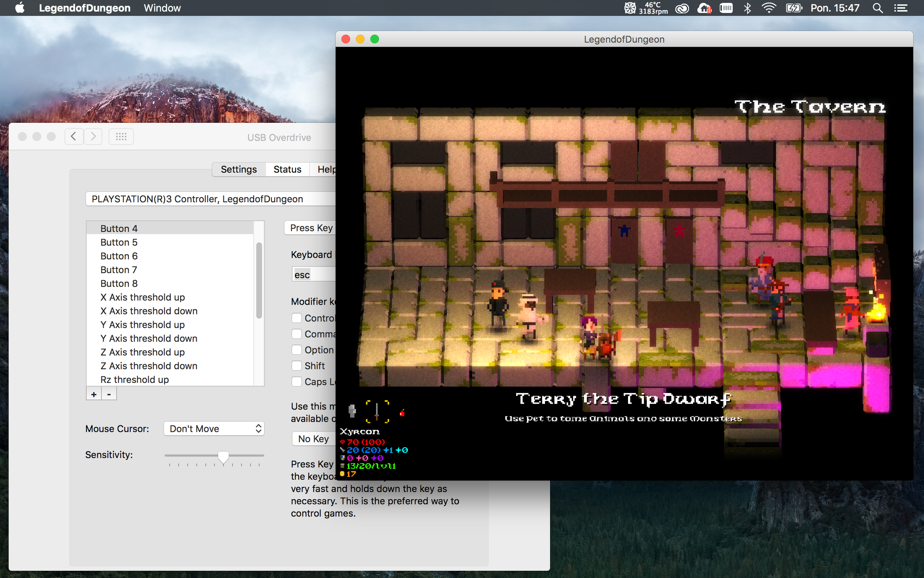This screenshot has height=578, width=924.
Task: Enable the Control modifier checkbox
Action: [297, 318]
